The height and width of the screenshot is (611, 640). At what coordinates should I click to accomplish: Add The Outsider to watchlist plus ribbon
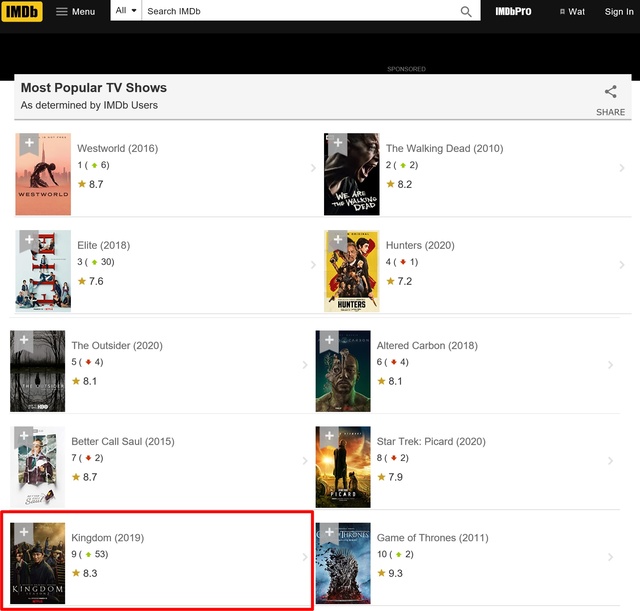point(24,340)
